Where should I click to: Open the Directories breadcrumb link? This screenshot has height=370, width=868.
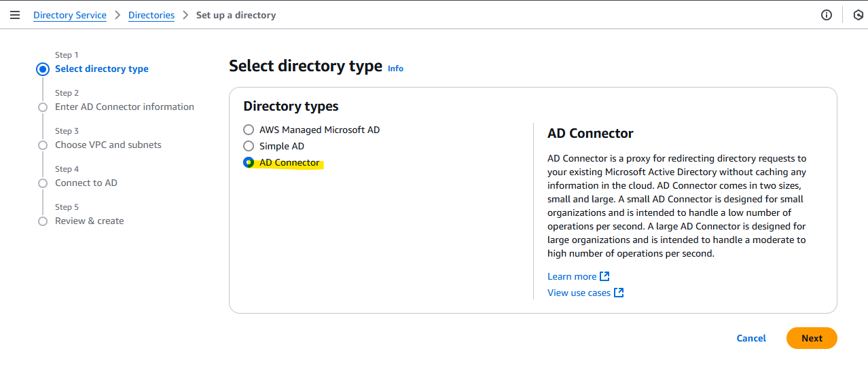tap(151, 15)
